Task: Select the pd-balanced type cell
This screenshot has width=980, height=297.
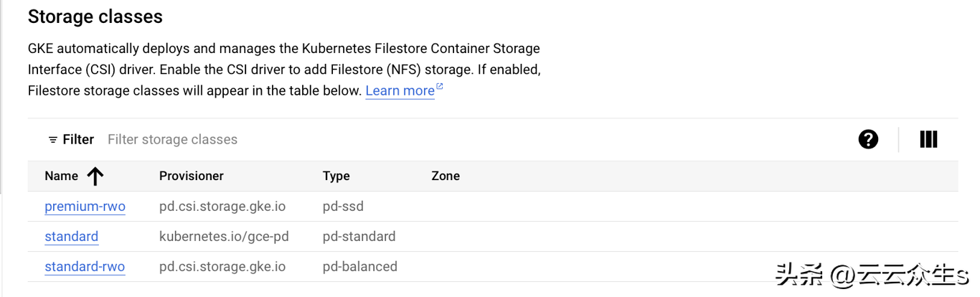Action: (359, 267)
